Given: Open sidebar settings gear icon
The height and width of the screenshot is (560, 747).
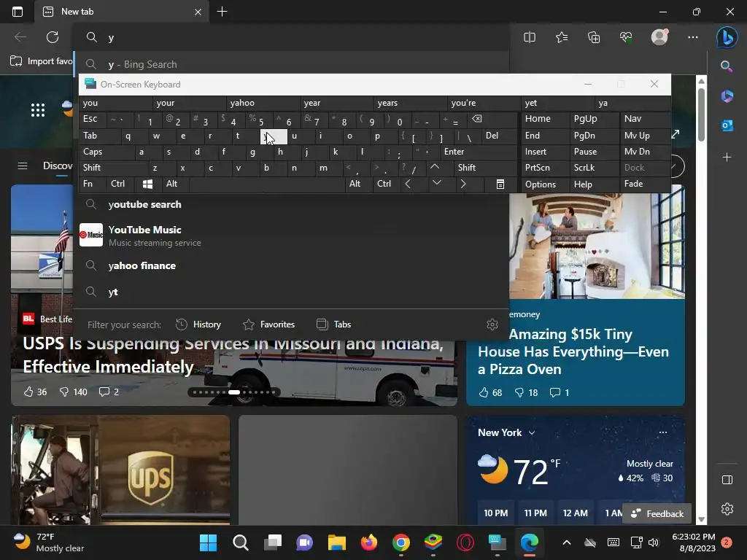Looking at the screenshot, I should click(727, 508).
